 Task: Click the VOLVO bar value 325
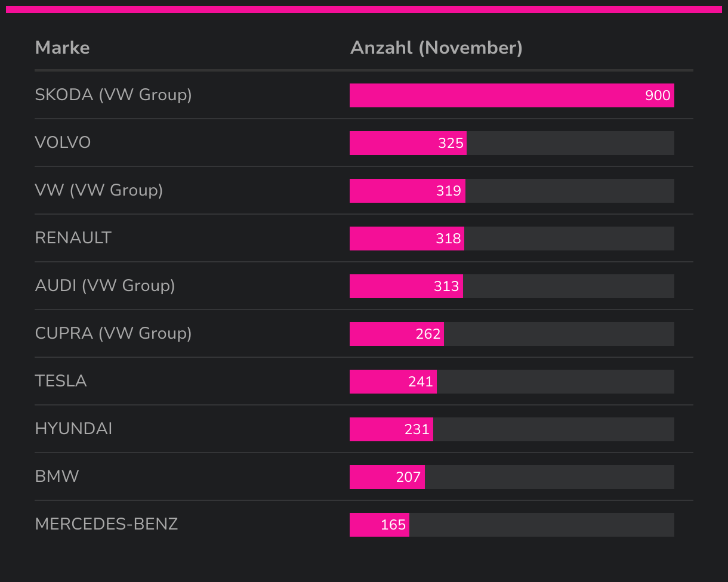tap(451, 143)
